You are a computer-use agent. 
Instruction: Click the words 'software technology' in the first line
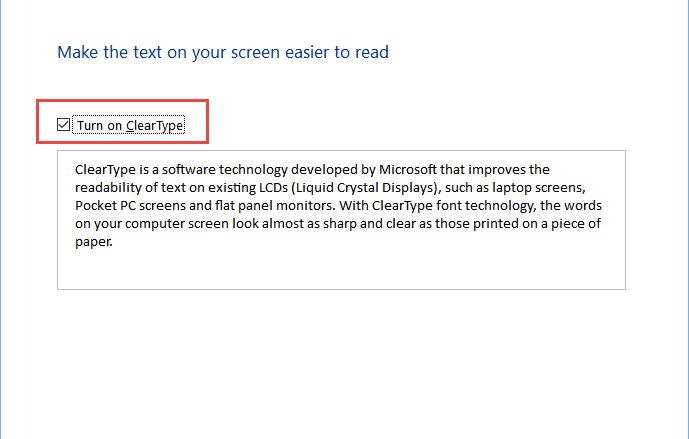[x=225, y=170]
